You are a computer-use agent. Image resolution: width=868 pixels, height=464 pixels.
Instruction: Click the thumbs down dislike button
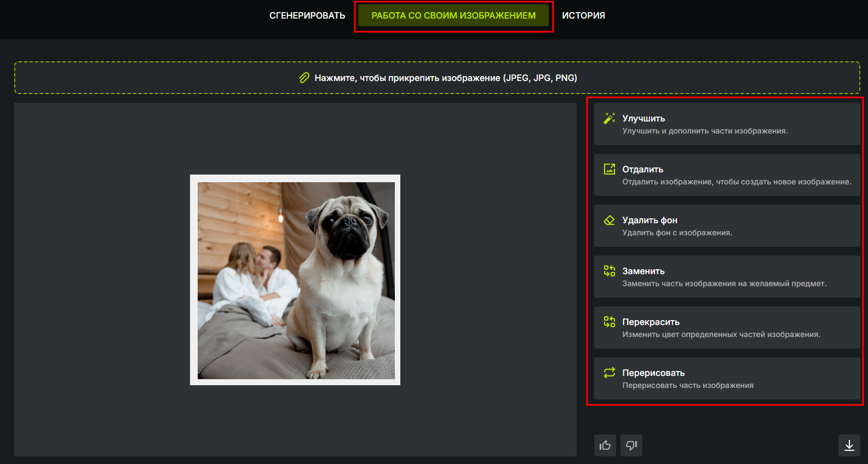coord(631,445)
